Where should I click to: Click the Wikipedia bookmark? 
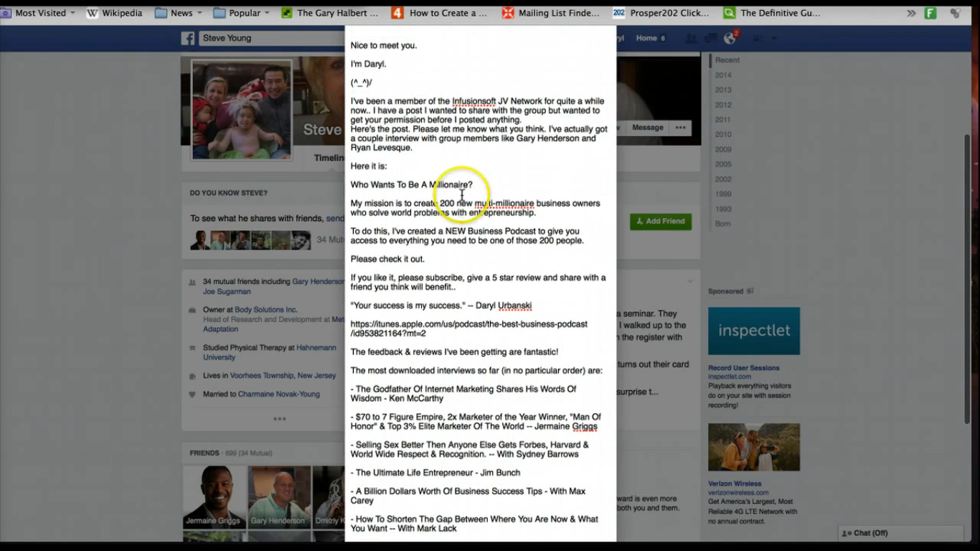click(x=114, y=13)
